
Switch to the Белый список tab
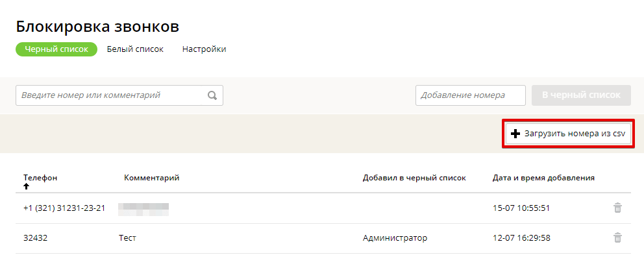[x=135, y=49]
